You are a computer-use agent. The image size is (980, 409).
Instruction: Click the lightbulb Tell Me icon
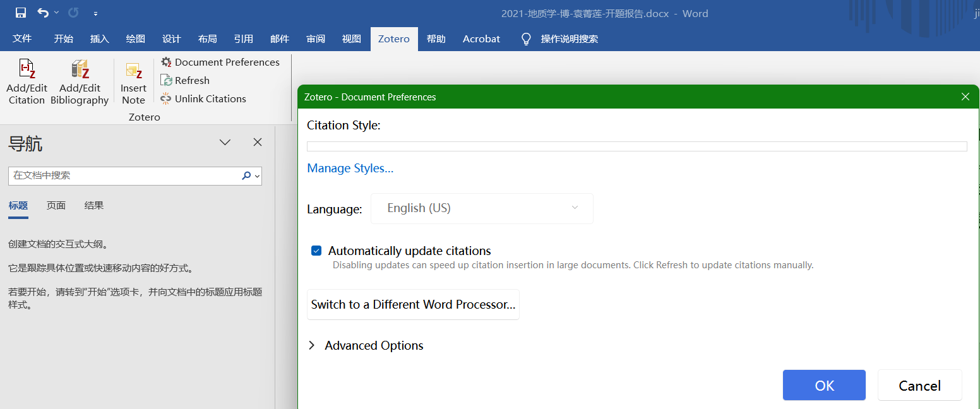point(526,39)
